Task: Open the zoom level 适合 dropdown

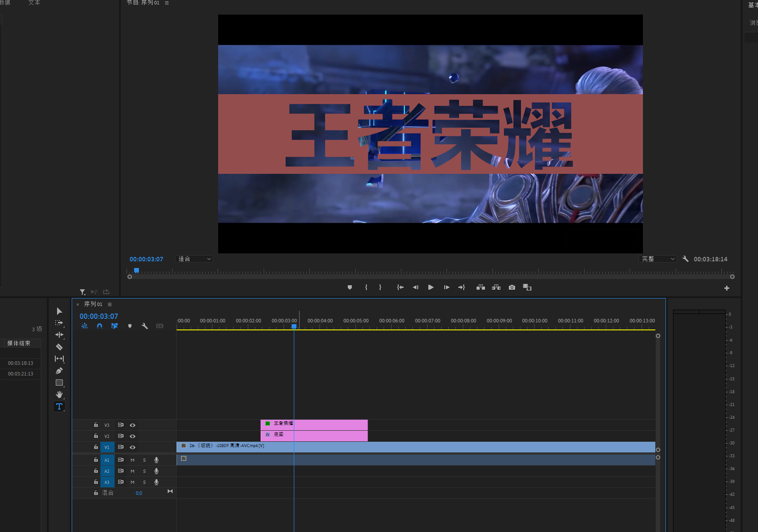Action: point(194,259)
